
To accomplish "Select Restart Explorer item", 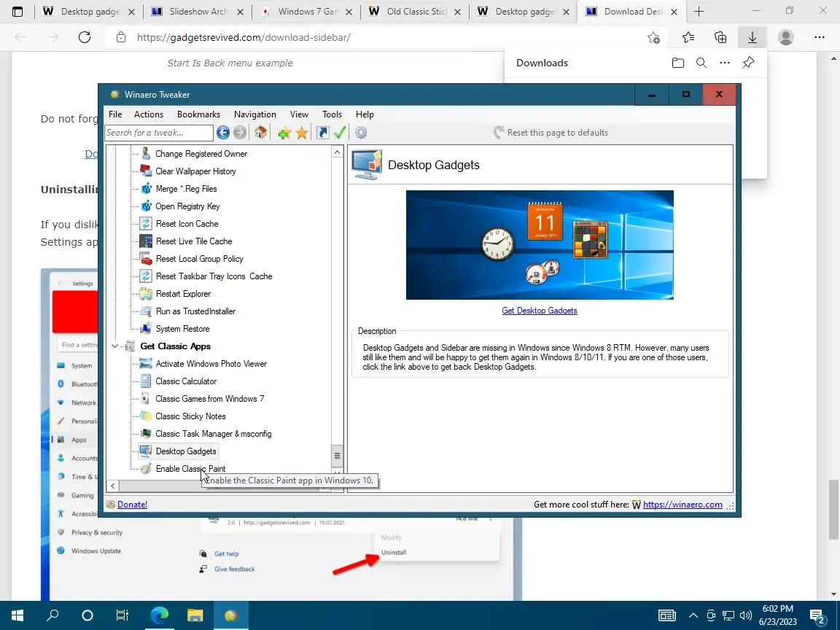I will tap(183, 294).
